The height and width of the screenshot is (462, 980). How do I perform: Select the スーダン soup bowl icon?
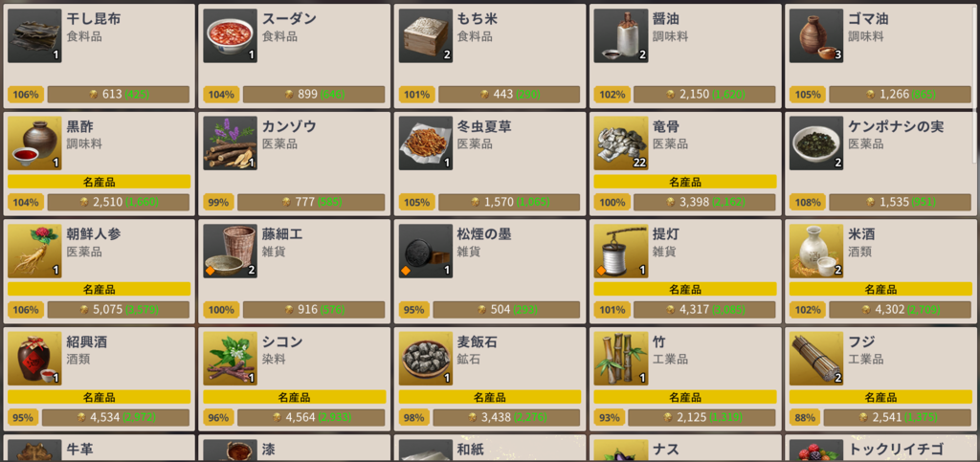pos(230,35)
